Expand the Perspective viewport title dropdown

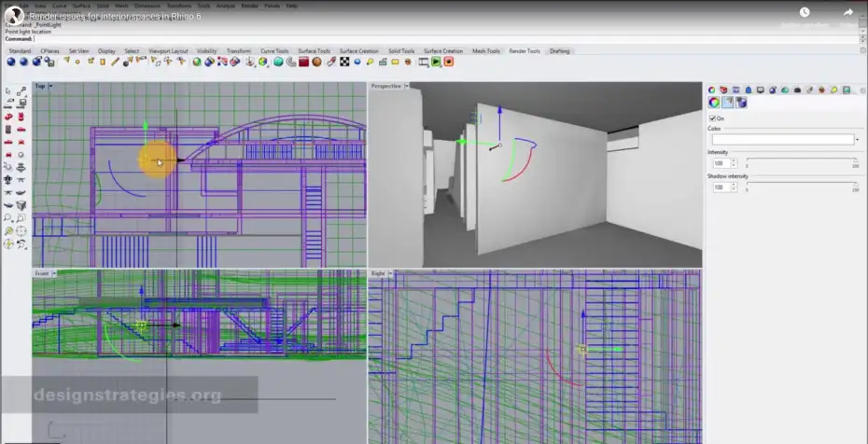(406, 86)
